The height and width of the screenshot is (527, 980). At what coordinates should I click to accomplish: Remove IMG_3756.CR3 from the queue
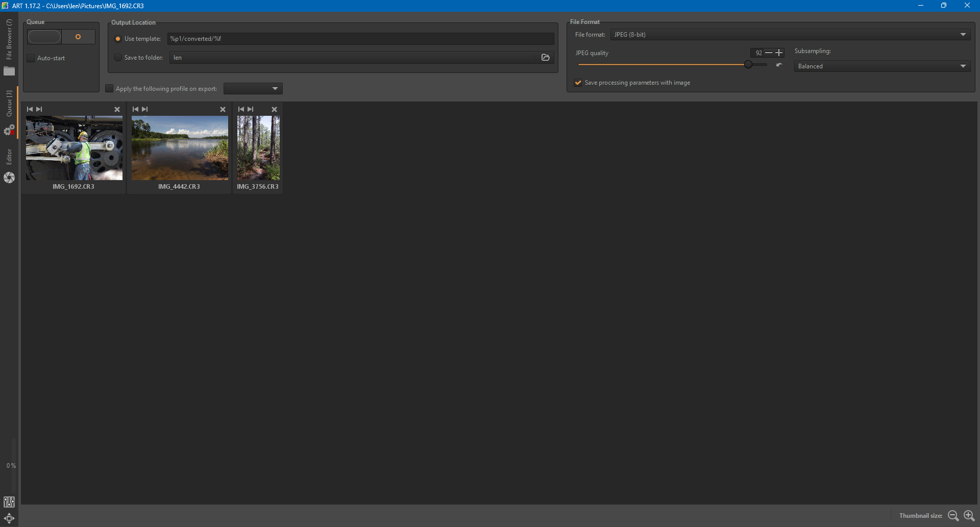[274, 109]
